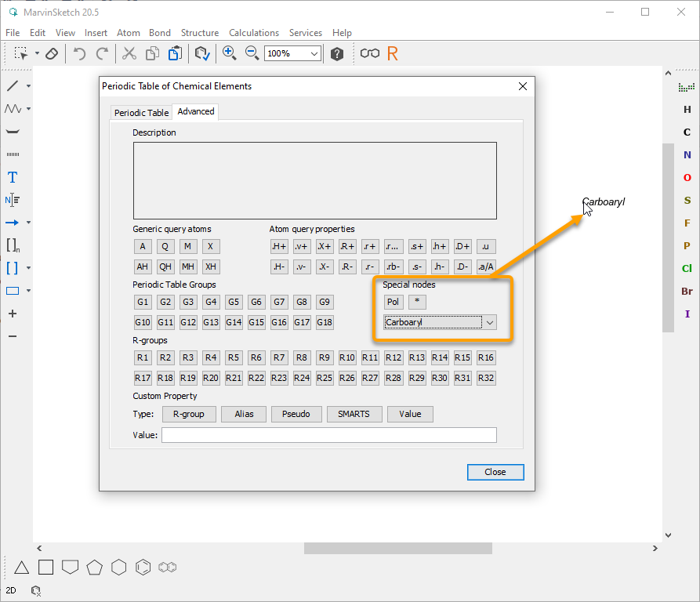Expand the chain tool options arrow
This screenshot has height=602, width=700.
click(29, 109)
